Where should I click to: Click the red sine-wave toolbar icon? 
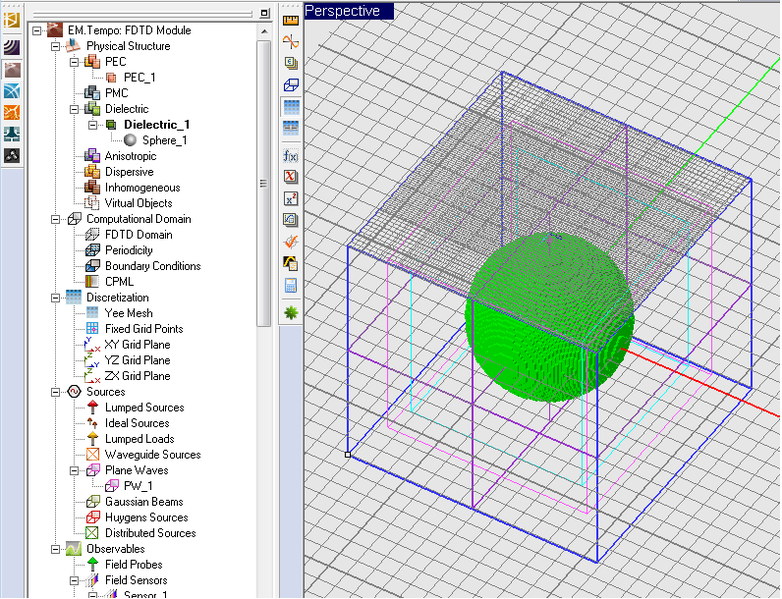[291, 42]
